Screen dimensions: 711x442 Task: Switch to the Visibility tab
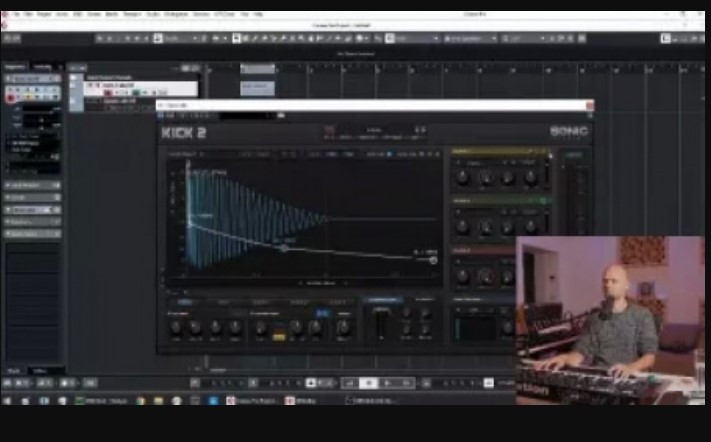(43, 67)
